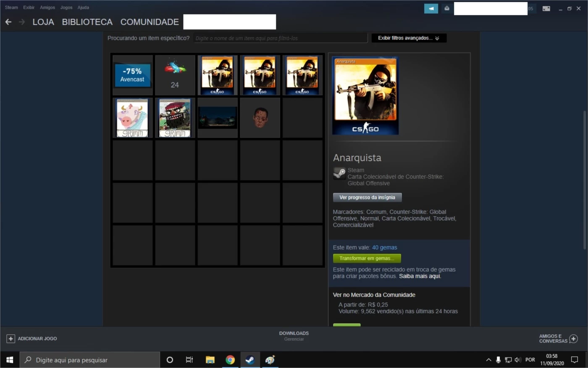Screen dimensions: 588x368
Task: Click the Marcadores tags text
Action: click(394, 218)
